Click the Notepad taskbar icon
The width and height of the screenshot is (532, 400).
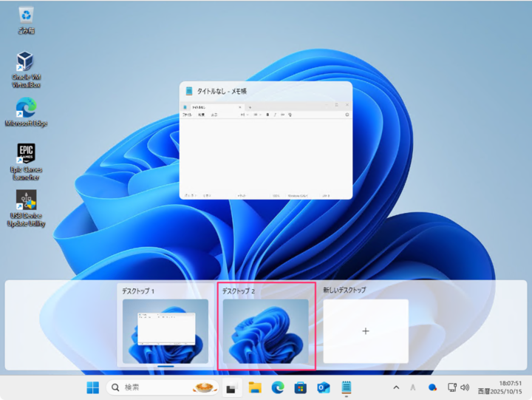point(346,387)
